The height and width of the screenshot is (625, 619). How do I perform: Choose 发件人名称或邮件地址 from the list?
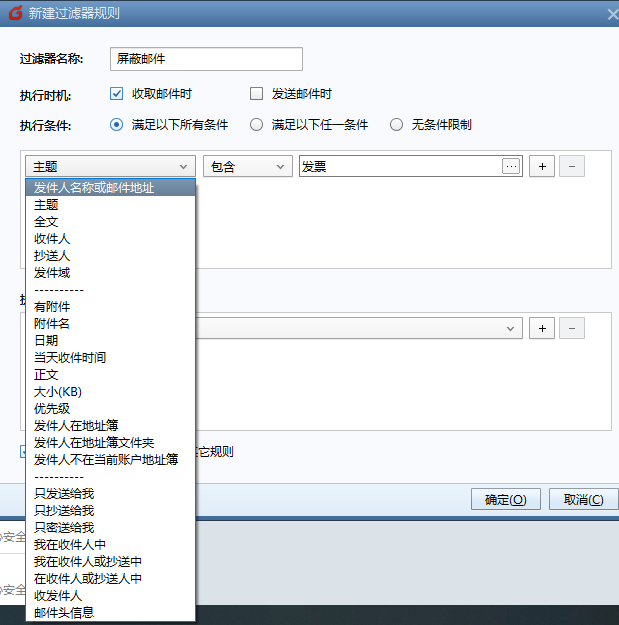click(x=94, y=187)
